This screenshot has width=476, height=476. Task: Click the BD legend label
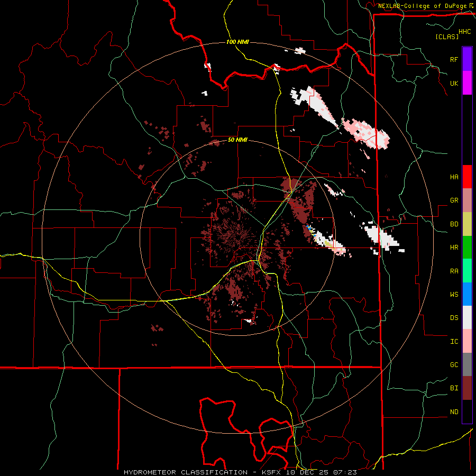click(454, 224)
